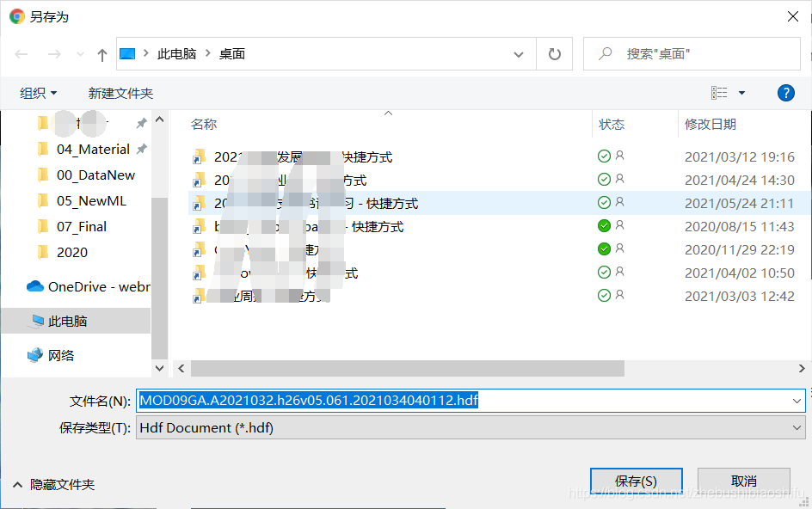Select 2020 folder in sidebar
Screen dimensions: 812x509
[x=72, y=253]
